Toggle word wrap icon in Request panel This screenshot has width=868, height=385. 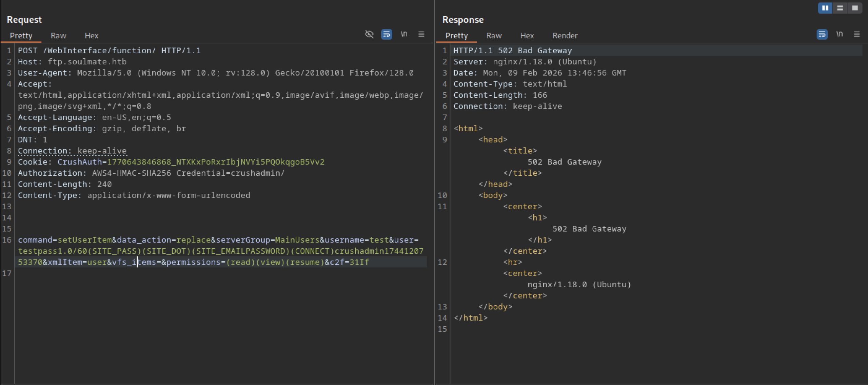pyautogui.click(x=387, y=34)
